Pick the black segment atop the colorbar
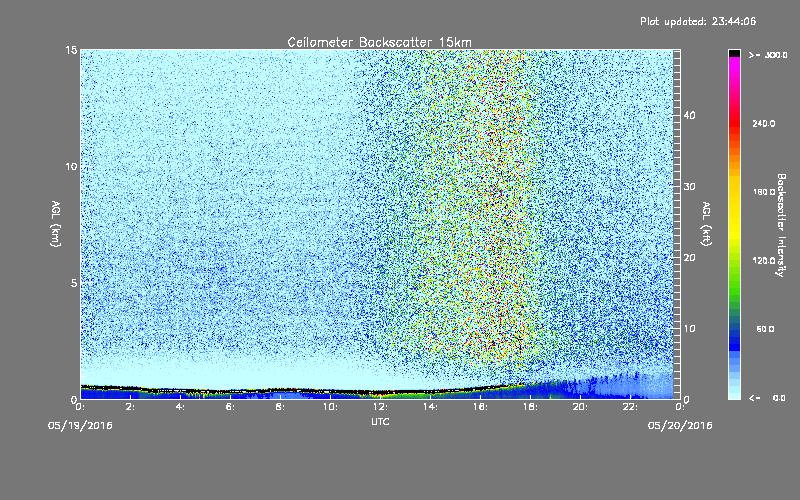Image resolution: width=800 pixels, height=500 pixels. pos(734,53)
